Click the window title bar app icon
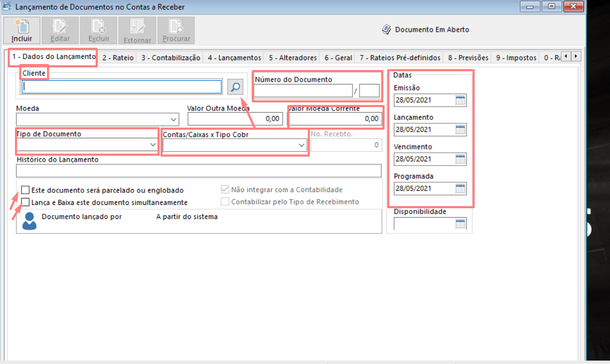This screenshot has height=364, width=610. [7, 6]
